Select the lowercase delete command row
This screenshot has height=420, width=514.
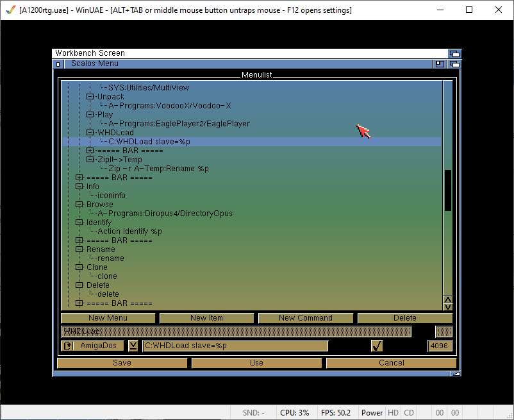252,294
